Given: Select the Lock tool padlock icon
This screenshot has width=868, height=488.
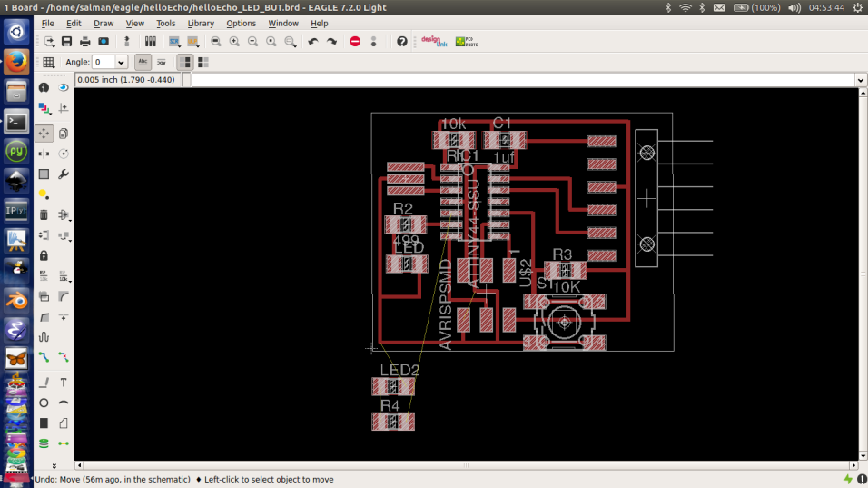Looking at the screenshot, I should [x=44, y=255].
